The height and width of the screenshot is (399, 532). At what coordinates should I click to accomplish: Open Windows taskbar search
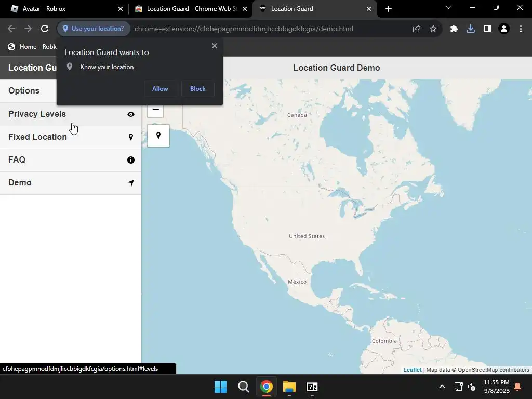(x=243, y=387)
